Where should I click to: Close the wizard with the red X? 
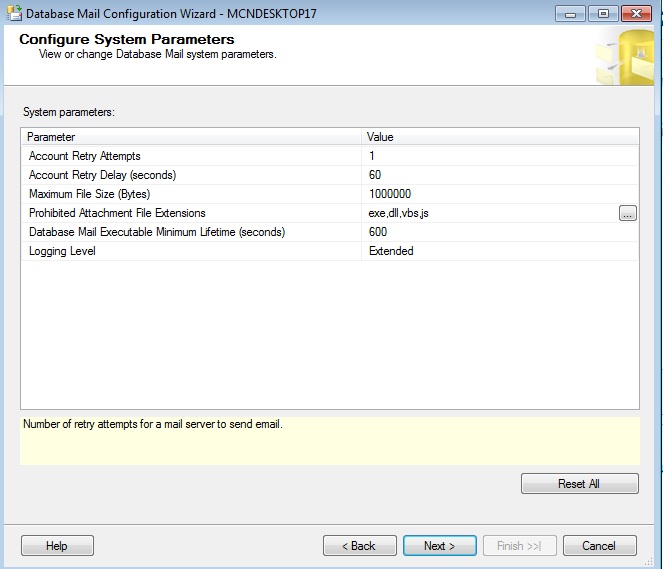[637, 14]
